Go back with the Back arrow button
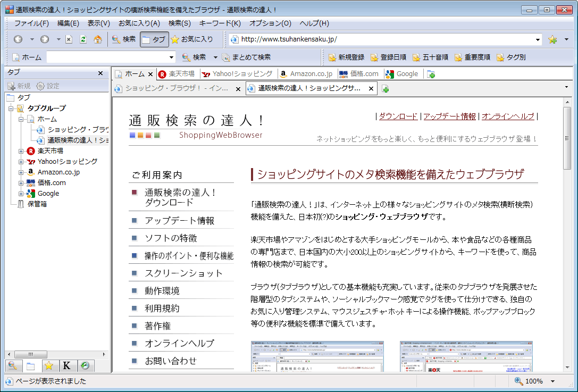578x392 pixels. pos(18,39)
